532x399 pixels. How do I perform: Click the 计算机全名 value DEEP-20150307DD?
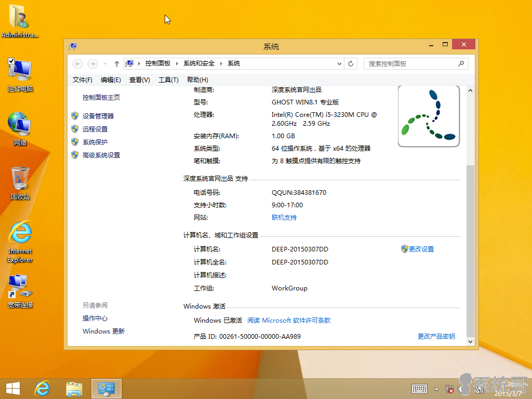[x=300, y=262]
